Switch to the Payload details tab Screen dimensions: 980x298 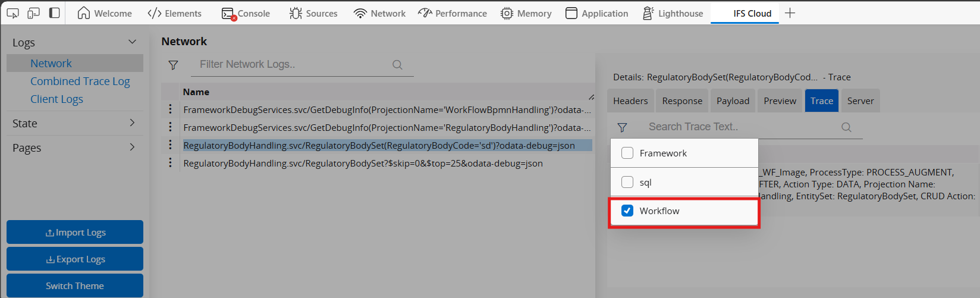tap(733, 101)
